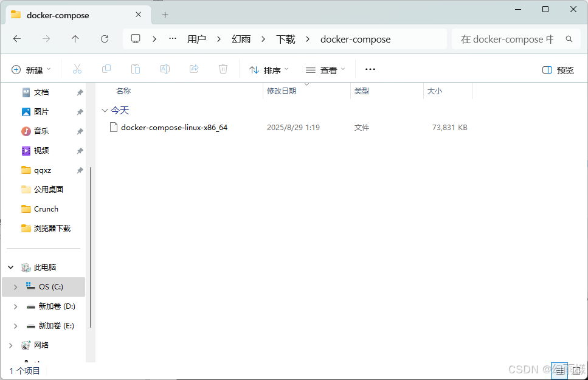Viewport: 588px width, 380px height.
Task: Toggle the 预览 preview pane
Action: (558, 70)
